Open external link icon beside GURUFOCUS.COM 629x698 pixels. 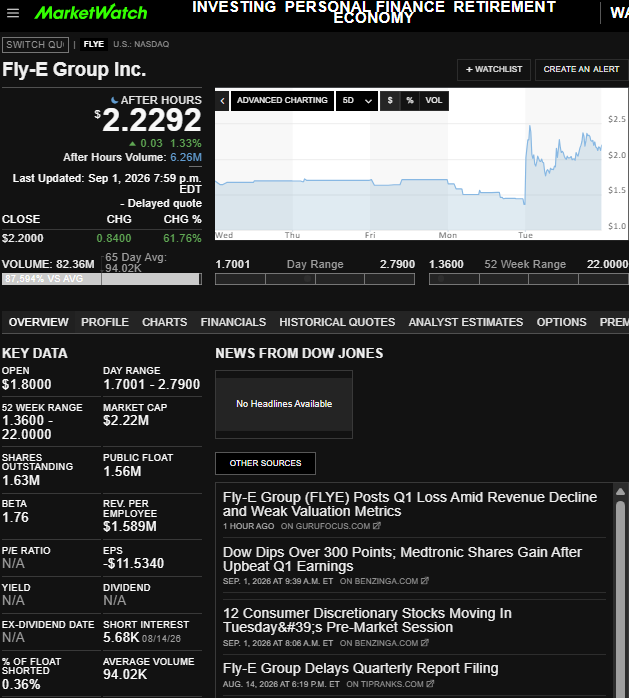tap(377, 526)
